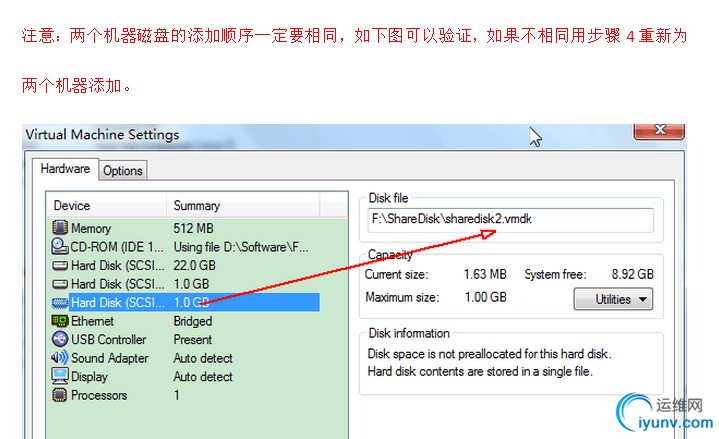Click the Processors chip icon
The height and width of the screenshot is (439, 719).
(x=60, y=395)
